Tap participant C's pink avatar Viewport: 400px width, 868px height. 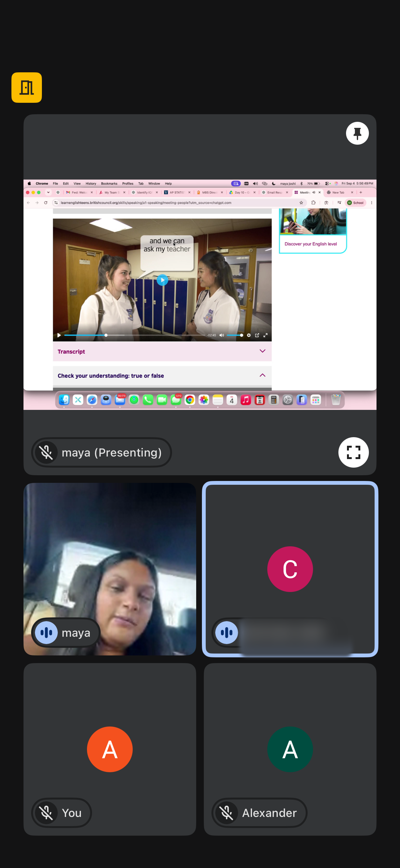point(290,569)
